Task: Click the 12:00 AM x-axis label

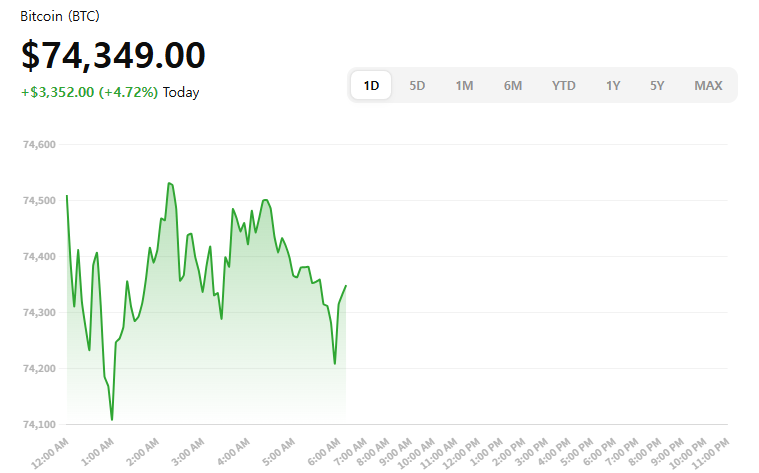Action: pyautogui.click(x=49, y=452)
